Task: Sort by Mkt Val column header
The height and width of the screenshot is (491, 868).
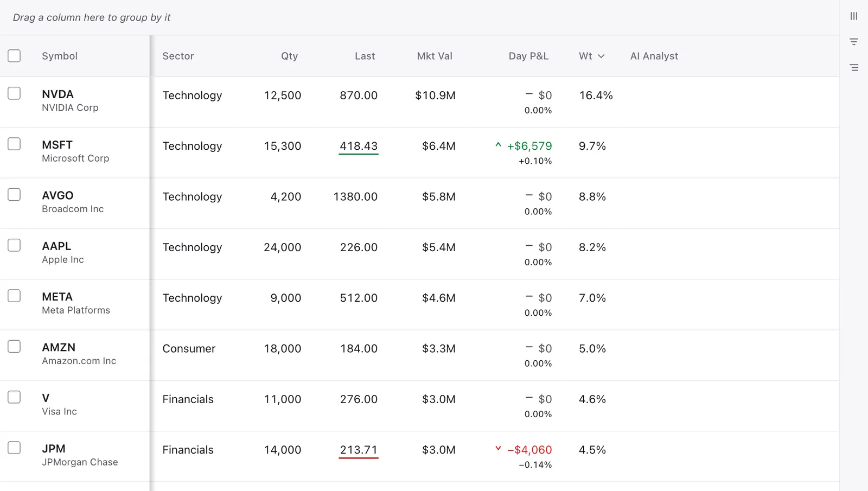Action: click(435, 56)
